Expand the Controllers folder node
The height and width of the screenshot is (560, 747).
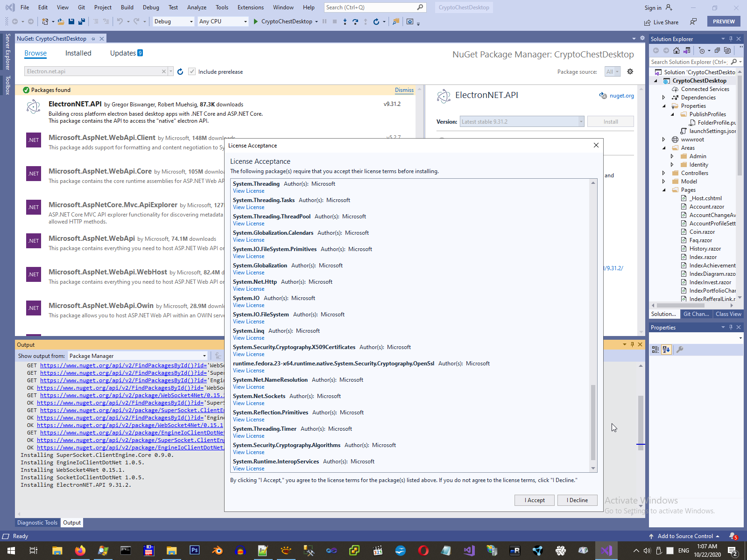point(663,173)
